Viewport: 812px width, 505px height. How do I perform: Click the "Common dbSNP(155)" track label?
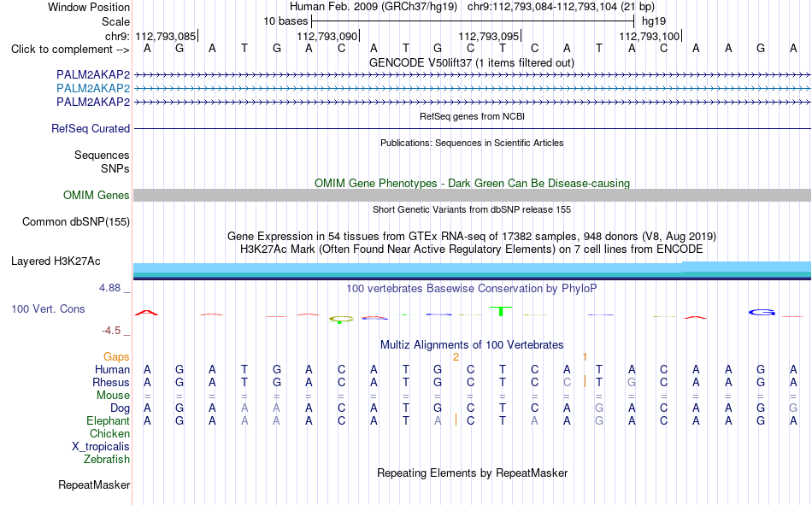(x=75, y=221)
